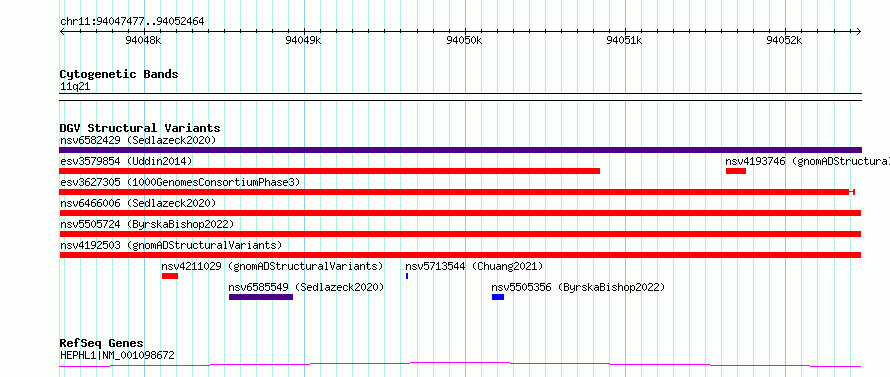The width and height of the screenshot is (890, 377).
Task: Click the RefSeq Genes track heading
Action: click(x=102, y=344)
